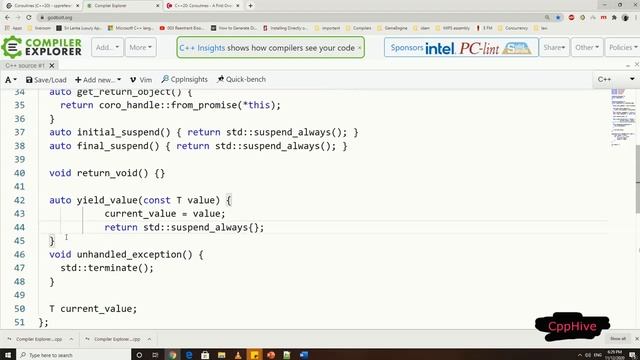
Task: Close the C++ source #1 editor tab
Action: pyautogui.click(x=52, y=65)
